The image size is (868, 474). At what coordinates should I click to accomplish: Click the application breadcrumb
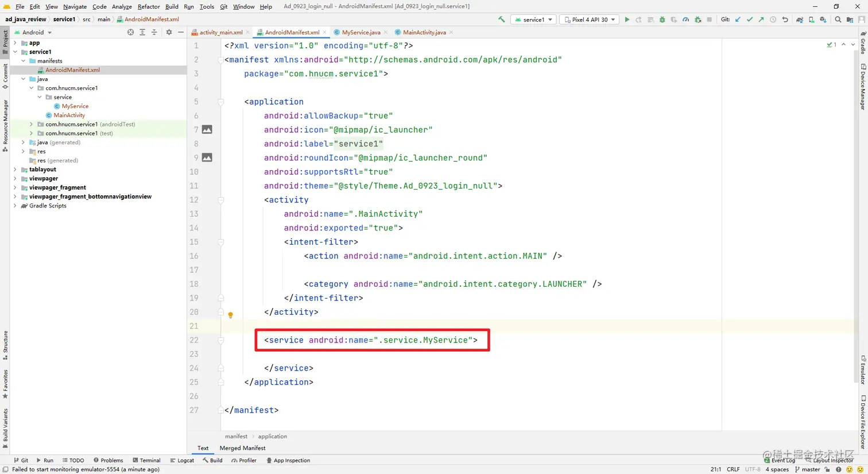[x=272, y=437]
